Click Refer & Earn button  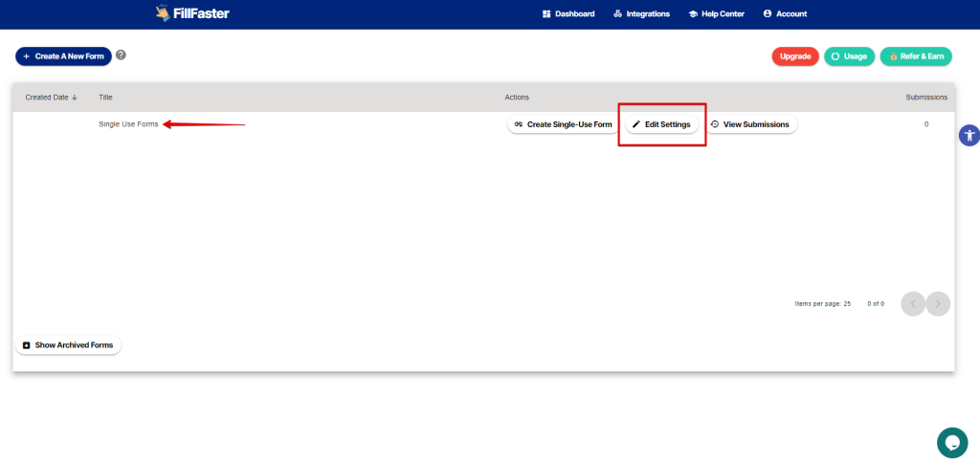coord(916,56)
